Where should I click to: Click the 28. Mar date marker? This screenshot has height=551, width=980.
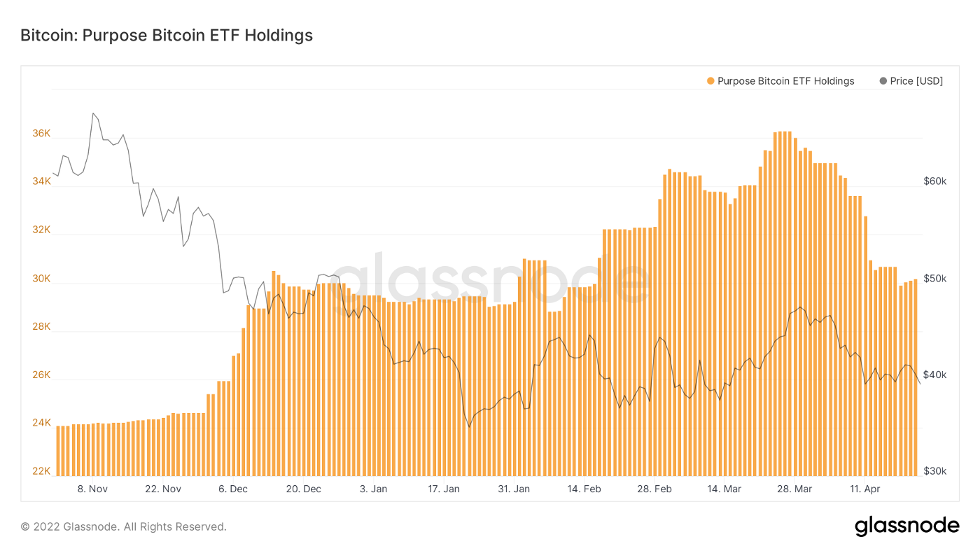[x=794, y=489]
